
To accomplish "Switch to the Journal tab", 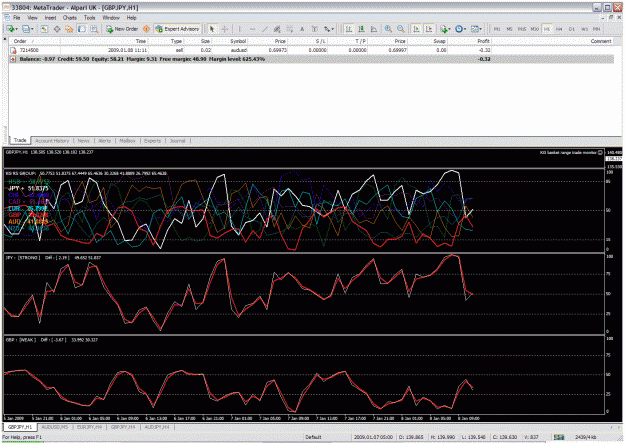I will click(177, 141).
